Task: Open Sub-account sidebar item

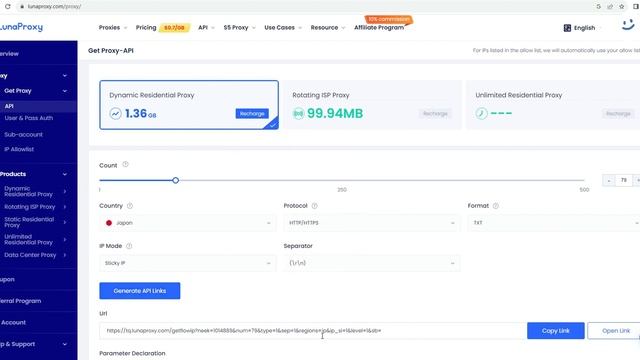Action: tap(23, 134)
